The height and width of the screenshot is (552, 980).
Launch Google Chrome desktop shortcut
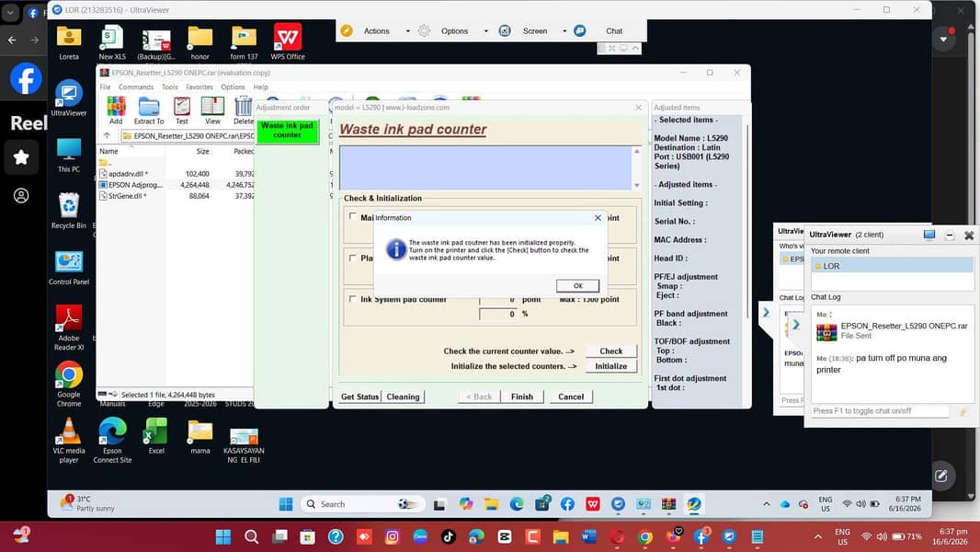click(69, 385)
